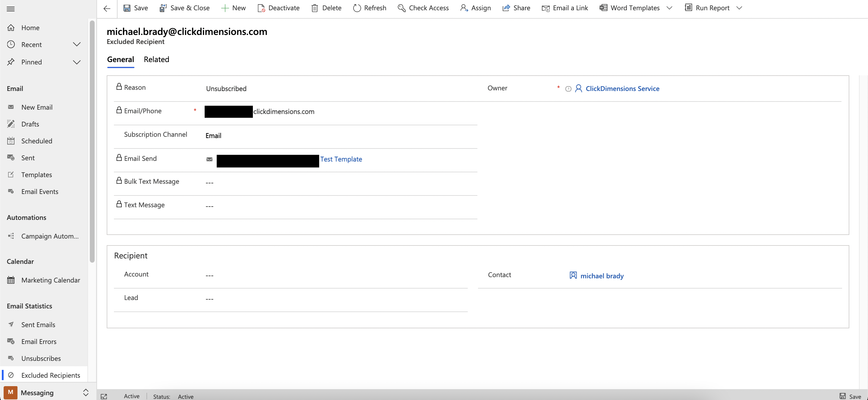
Task: Click the contact card icon beside michael brady
Action: tap(573, 275)
